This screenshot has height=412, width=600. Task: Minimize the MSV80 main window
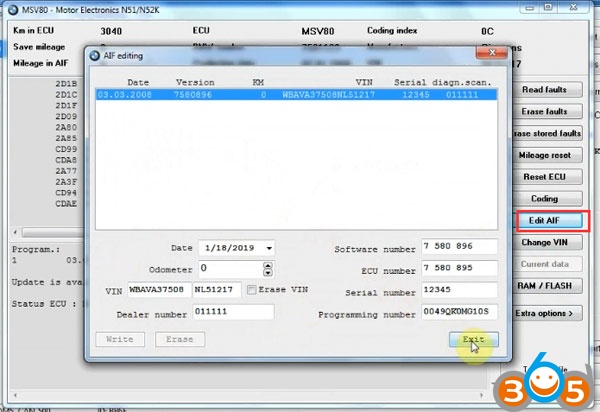(530, 7)
